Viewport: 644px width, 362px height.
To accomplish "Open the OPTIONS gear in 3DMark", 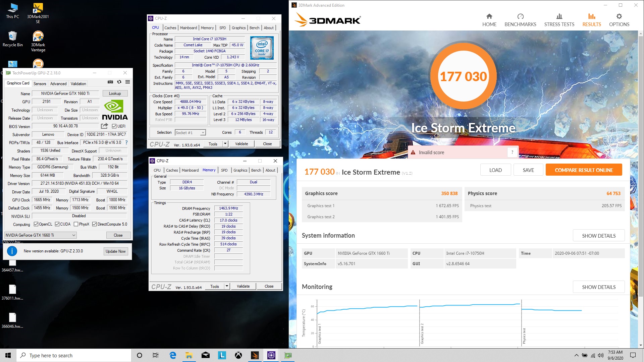I will (619, 20).
